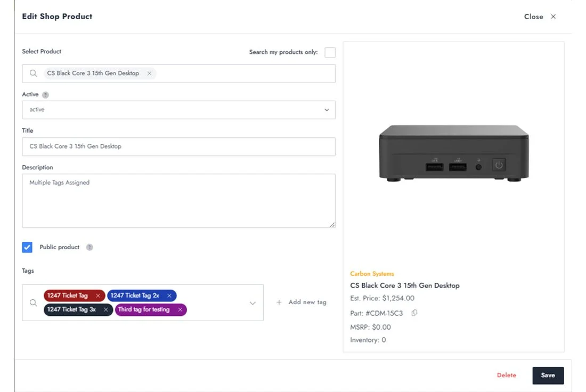This screenshot has height=392, width=586.
Task: Select the dark 1247 Ticket Tag 3x label
Action: [x=71, y=309]
